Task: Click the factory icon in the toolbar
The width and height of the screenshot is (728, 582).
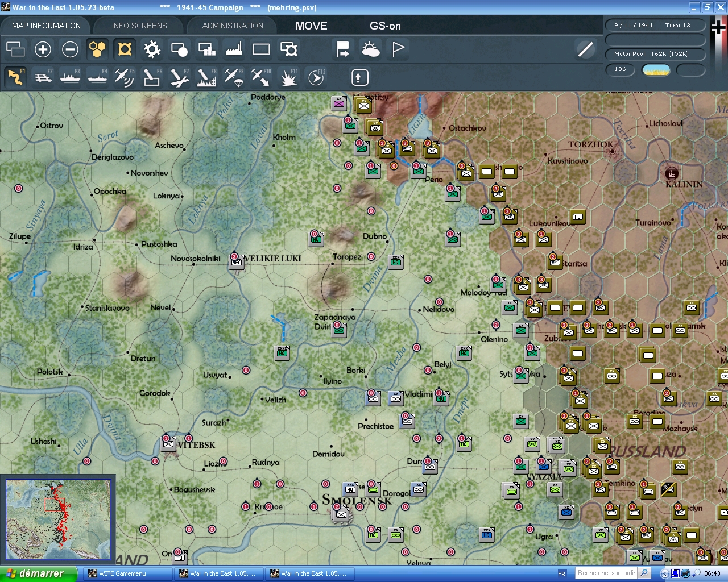Action: (234, 49)
